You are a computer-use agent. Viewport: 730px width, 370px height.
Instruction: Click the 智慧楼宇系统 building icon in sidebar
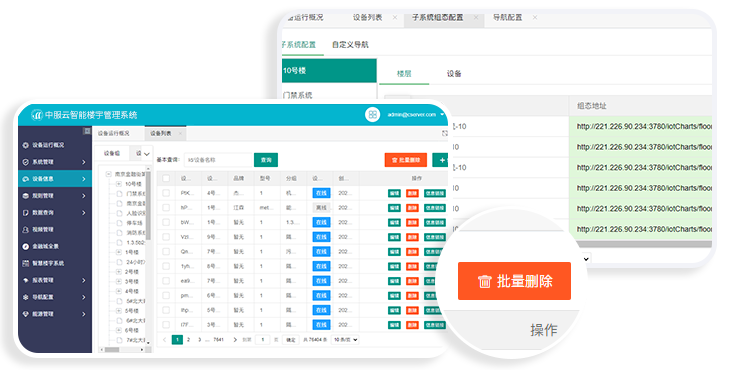coord(26,263)
